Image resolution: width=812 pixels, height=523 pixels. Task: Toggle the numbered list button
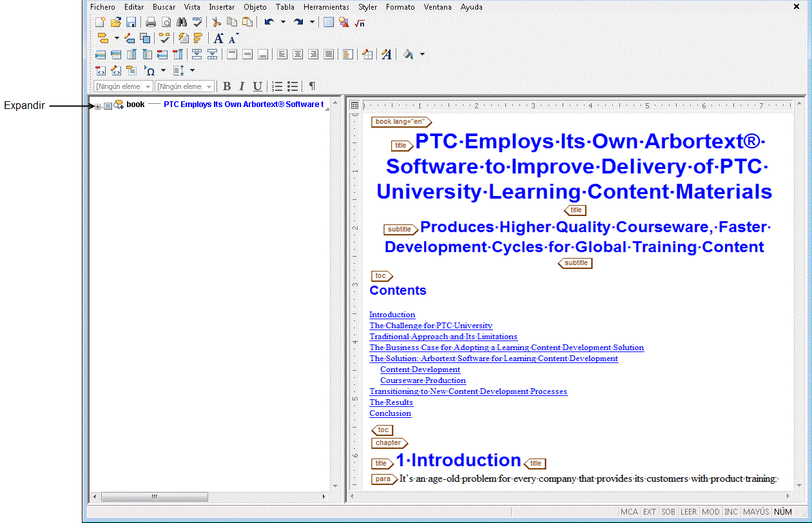[x=278, y=86]
